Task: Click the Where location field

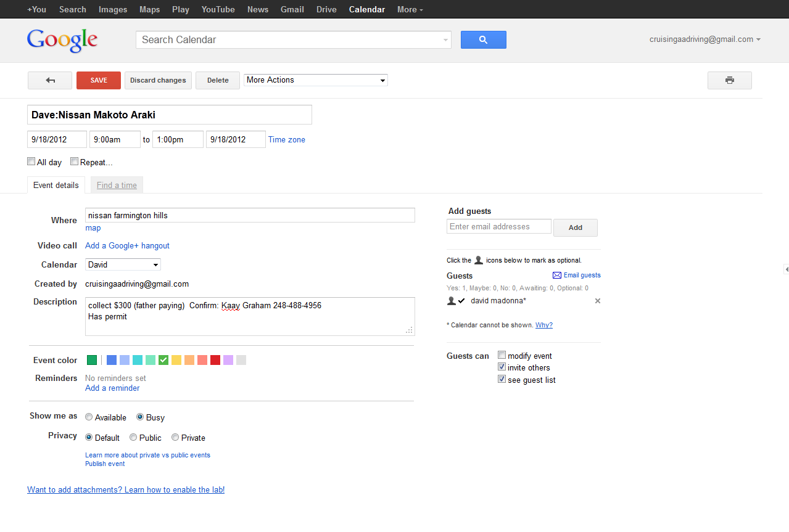Action: point(250,215)
